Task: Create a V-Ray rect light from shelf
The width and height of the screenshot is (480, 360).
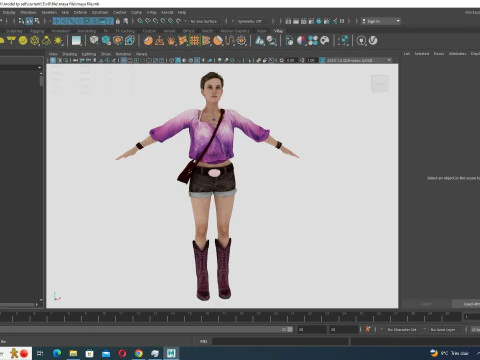Action: click(11, 41)
